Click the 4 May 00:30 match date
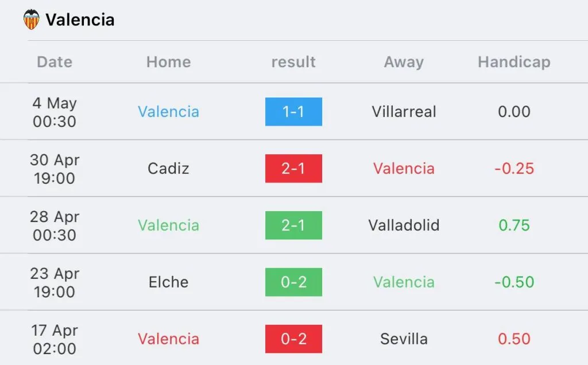Screen dimensions: 588x365 click(x=55, y=112)
